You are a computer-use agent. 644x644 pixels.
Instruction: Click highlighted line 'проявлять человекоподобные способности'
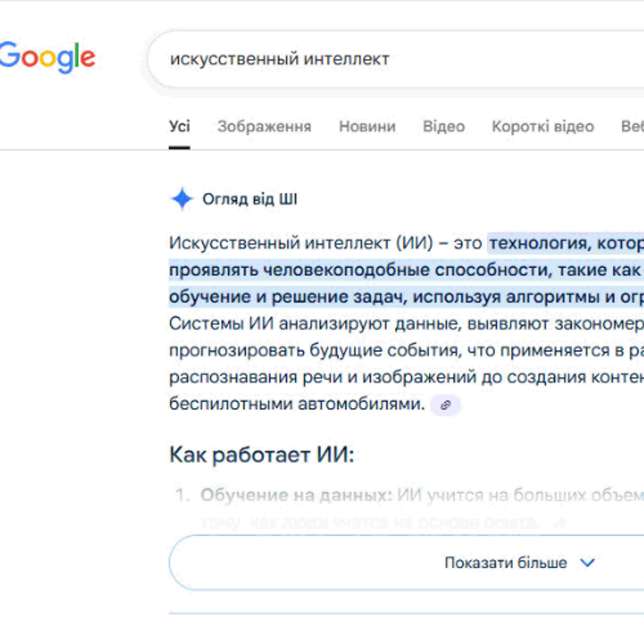357,270
